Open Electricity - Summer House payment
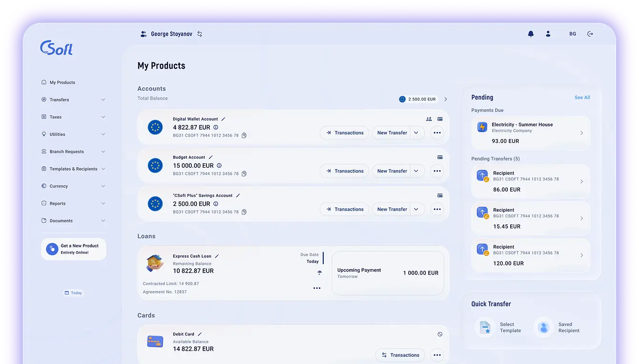The width and height of the screenshot is (639, 364). 531,132
